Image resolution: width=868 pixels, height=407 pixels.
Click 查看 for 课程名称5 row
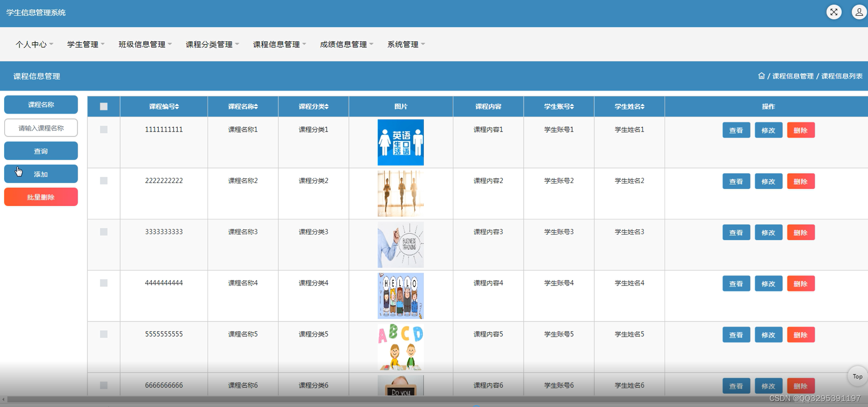pyautogui.click(x=736, y=334)
